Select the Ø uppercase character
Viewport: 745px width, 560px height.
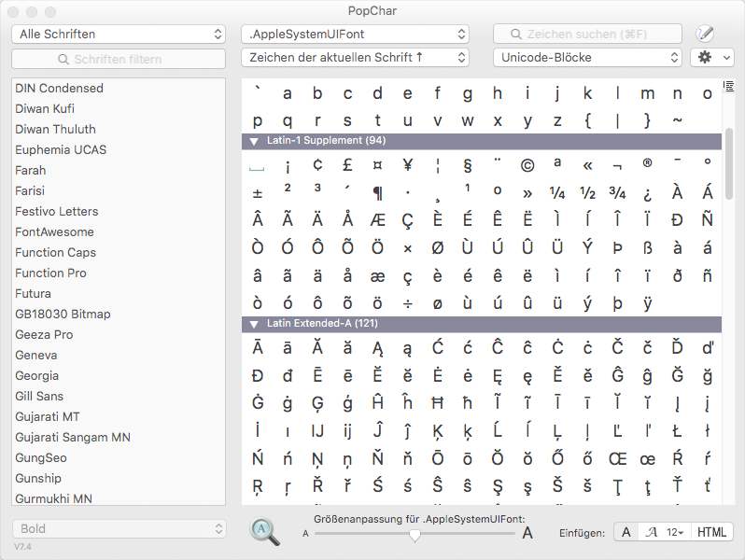tap(438, 247)
